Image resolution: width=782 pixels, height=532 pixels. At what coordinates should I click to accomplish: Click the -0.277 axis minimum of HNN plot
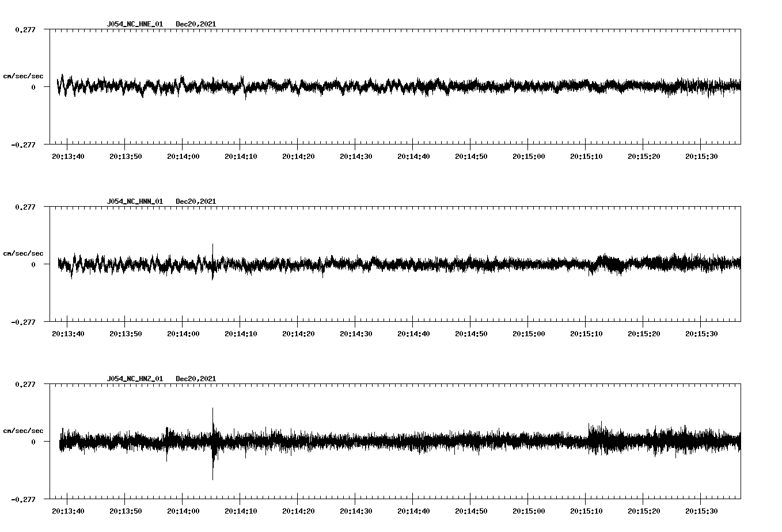[23, 322]
